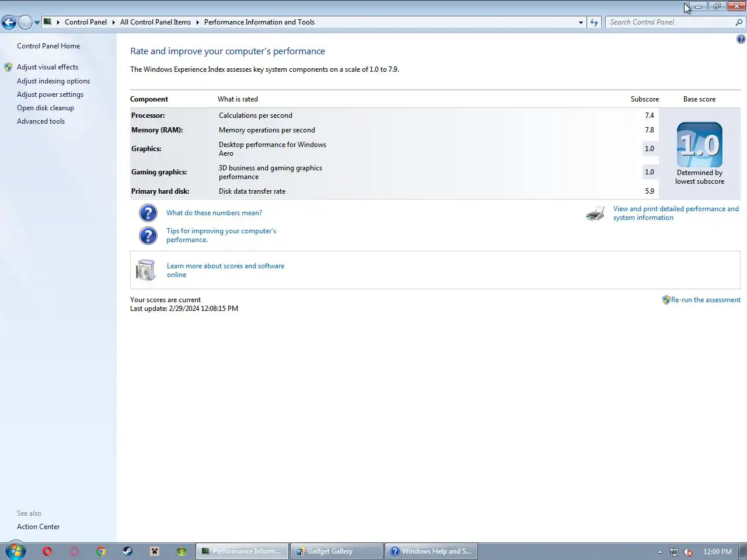The height and width of the screenshot is (560, 747).
Task: Open Action Center under See also
Action: point(38,527)
